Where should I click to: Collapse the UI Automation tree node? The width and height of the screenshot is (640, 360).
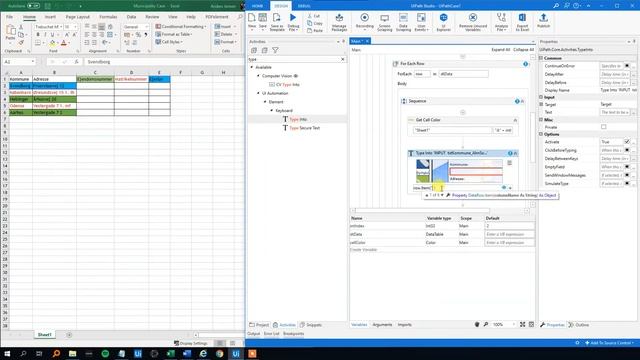(x=258, y=93)
